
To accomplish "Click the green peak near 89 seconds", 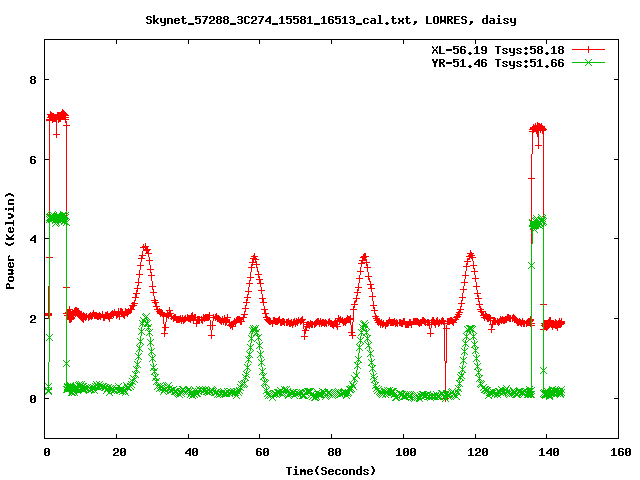I will [364, 324].
